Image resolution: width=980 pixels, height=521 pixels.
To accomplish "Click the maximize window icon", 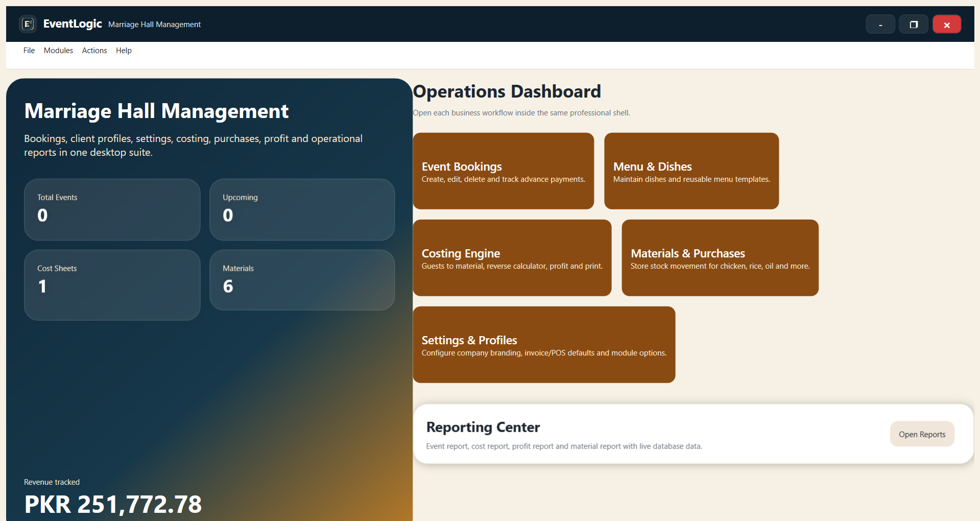I will [x=913, y=23].
